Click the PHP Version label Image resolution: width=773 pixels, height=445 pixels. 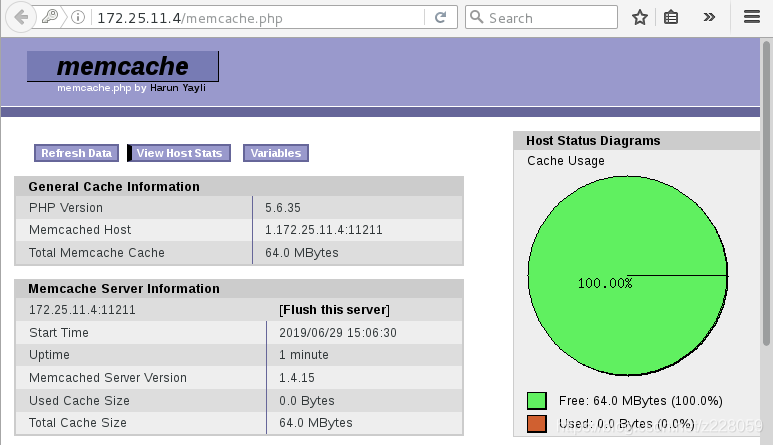coord(66,208)
